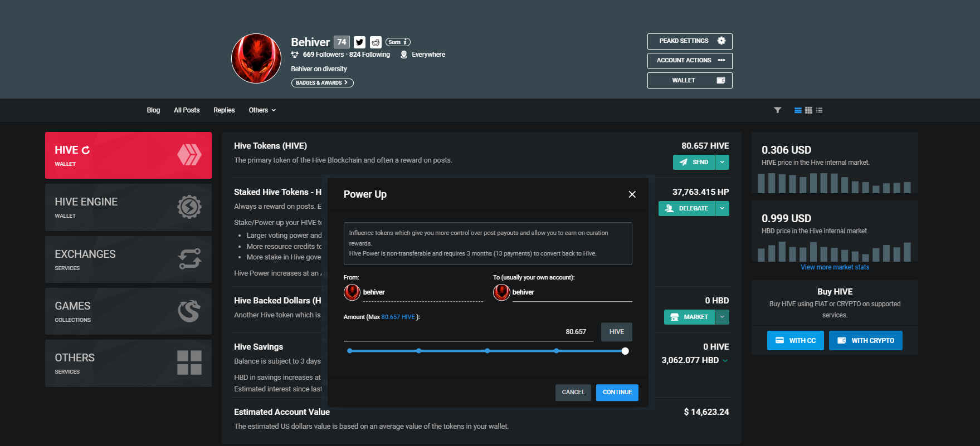Open the HBD MARKET button
This screenshot has height=446, width=980.
[x=689, y=317]
